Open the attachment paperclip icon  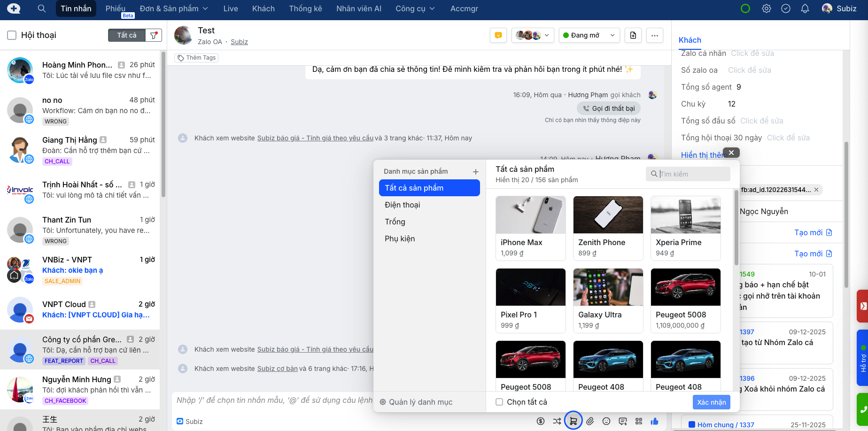click(x=590, y=421)
